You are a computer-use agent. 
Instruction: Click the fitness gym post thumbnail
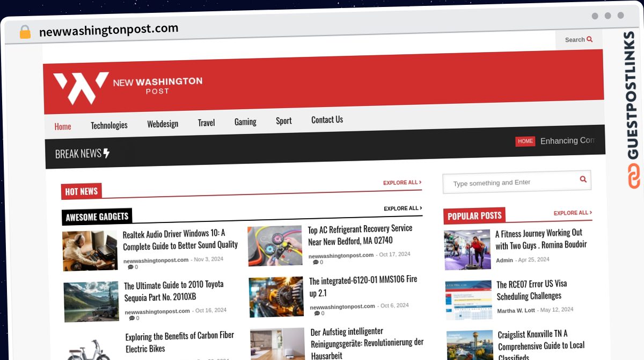pyautogui.click(x=467, y=249)
